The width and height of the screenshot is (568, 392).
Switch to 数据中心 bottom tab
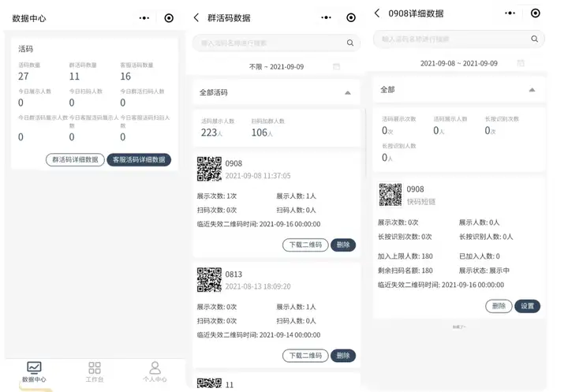click(34, 372)
